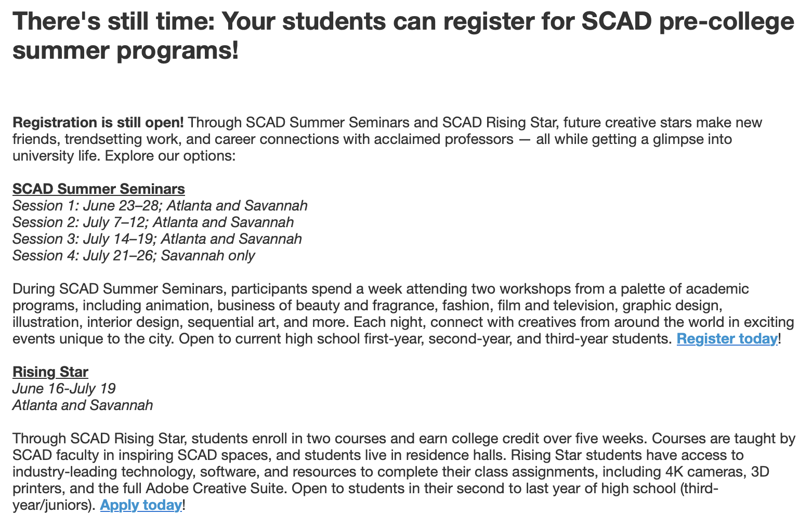Click the Session 3 July 14–19 line

click(x=157, y=239)
